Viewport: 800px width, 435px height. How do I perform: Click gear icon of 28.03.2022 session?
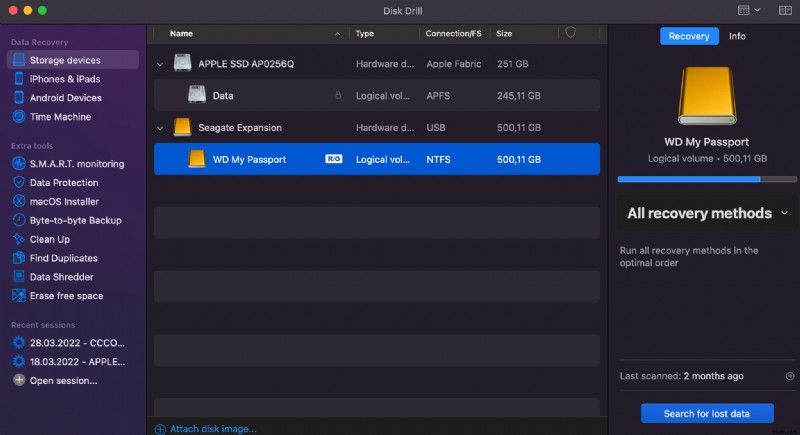click(x=19, y=343)
